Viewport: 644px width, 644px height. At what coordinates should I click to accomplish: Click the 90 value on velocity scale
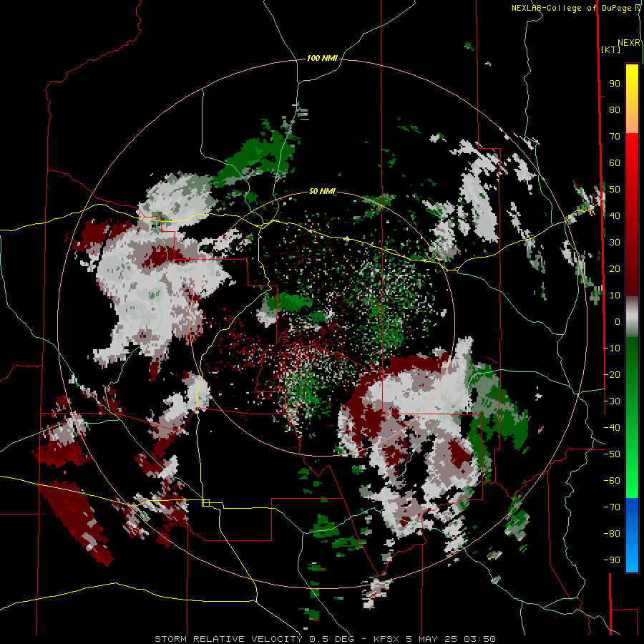point(615,84)
